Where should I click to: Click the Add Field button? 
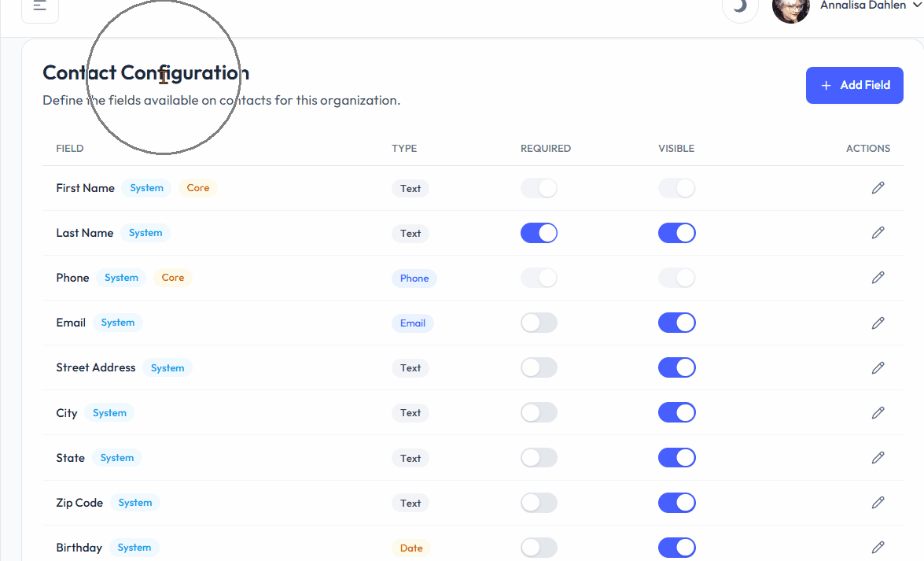pos(854,85)
